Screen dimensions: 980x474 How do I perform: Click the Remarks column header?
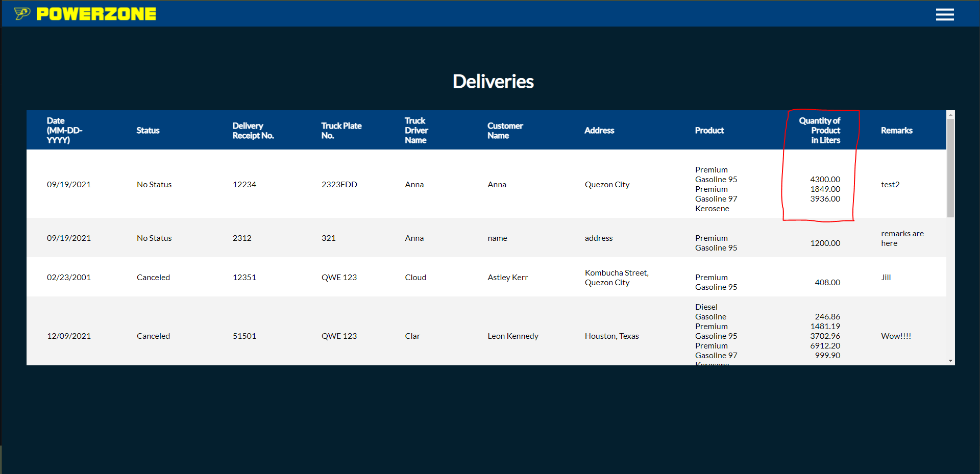pyautogui.click(x=897, y=131)
